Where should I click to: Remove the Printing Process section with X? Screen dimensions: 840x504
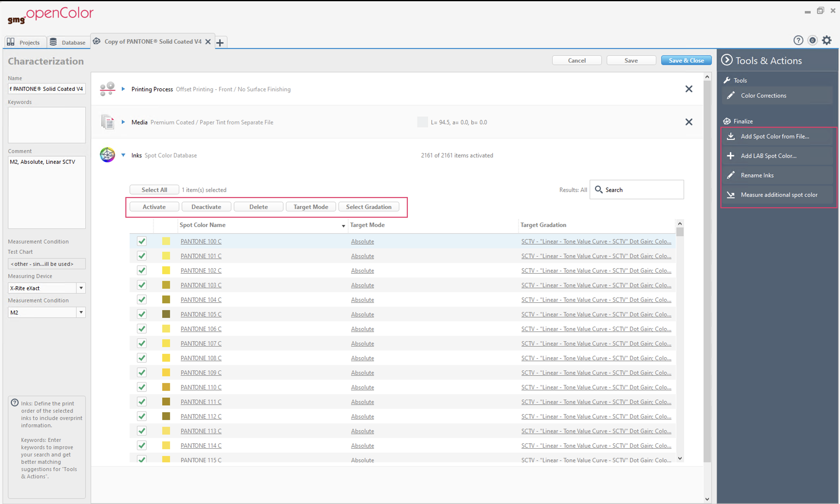(689, 89)
